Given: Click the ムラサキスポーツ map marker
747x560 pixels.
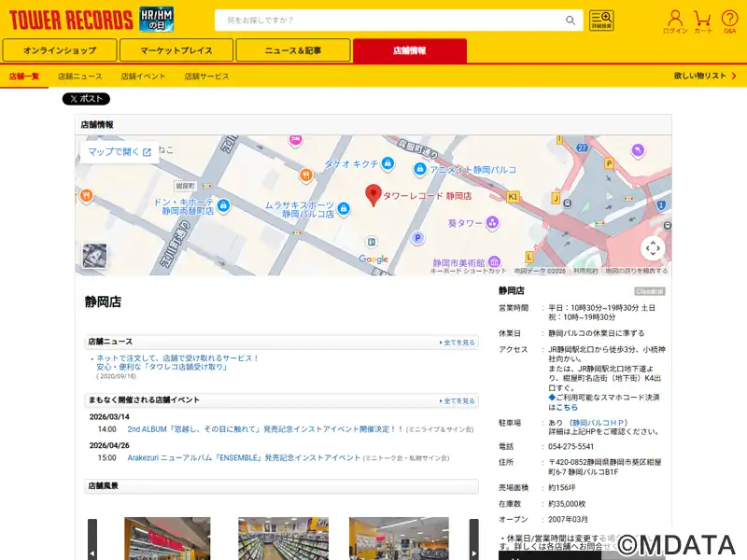Looking at the screenshot, I should (343, 208).
